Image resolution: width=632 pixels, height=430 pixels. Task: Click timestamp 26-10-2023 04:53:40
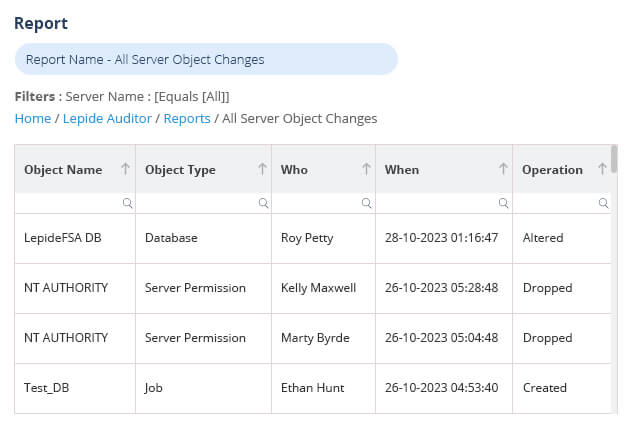click(441, 388)
